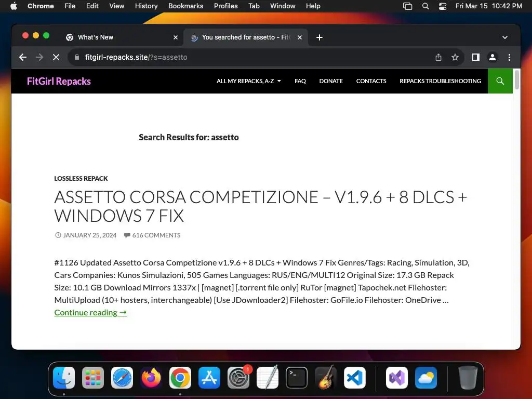Open the History menu

(146, 6)
